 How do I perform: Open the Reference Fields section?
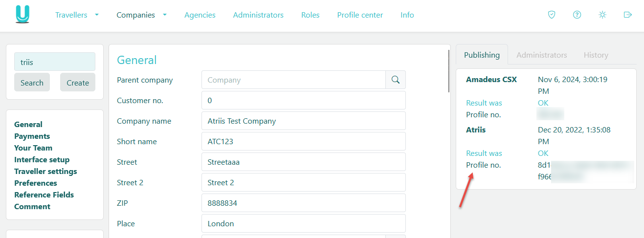coord(44,195)
